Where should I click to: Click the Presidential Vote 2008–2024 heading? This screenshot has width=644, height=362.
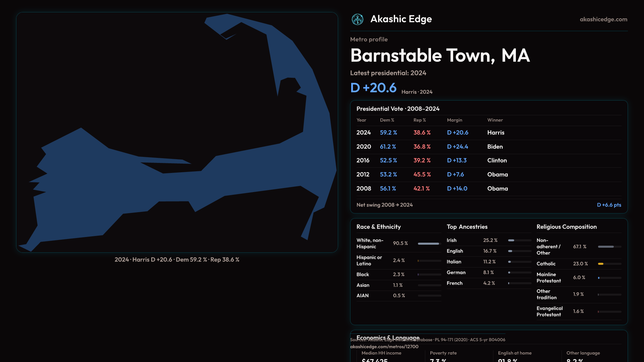pyautogui.click(x=398, y=109)
